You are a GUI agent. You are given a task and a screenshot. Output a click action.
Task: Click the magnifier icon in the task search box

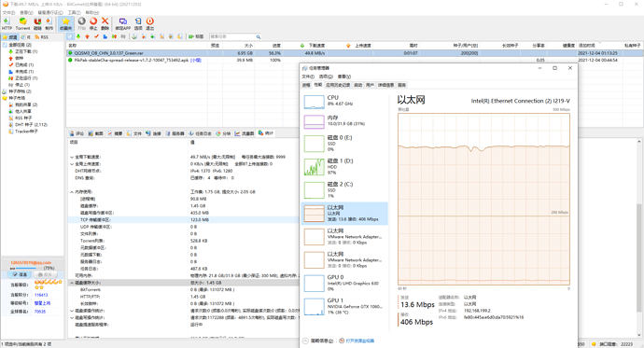[x=259, y=37]
